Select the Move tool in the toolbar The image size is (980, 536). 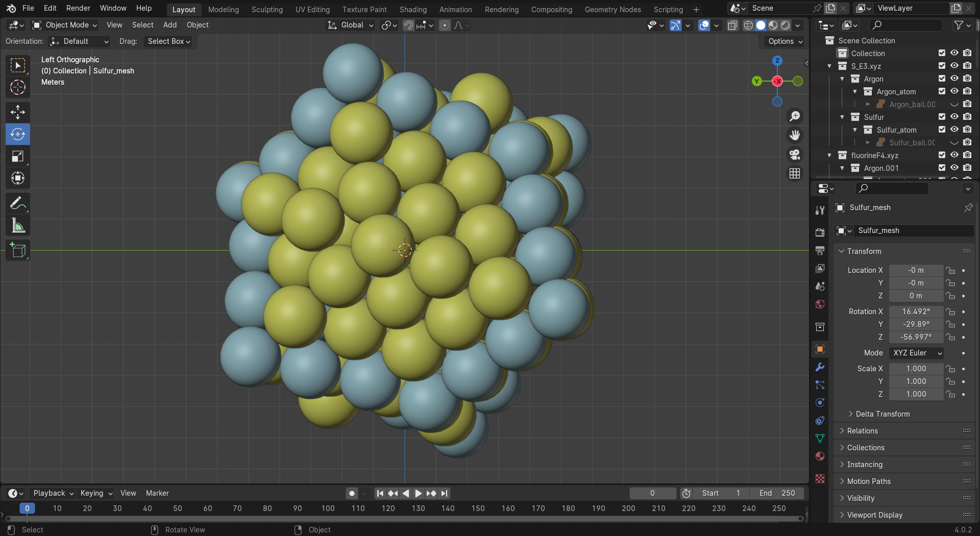[18, 112]
